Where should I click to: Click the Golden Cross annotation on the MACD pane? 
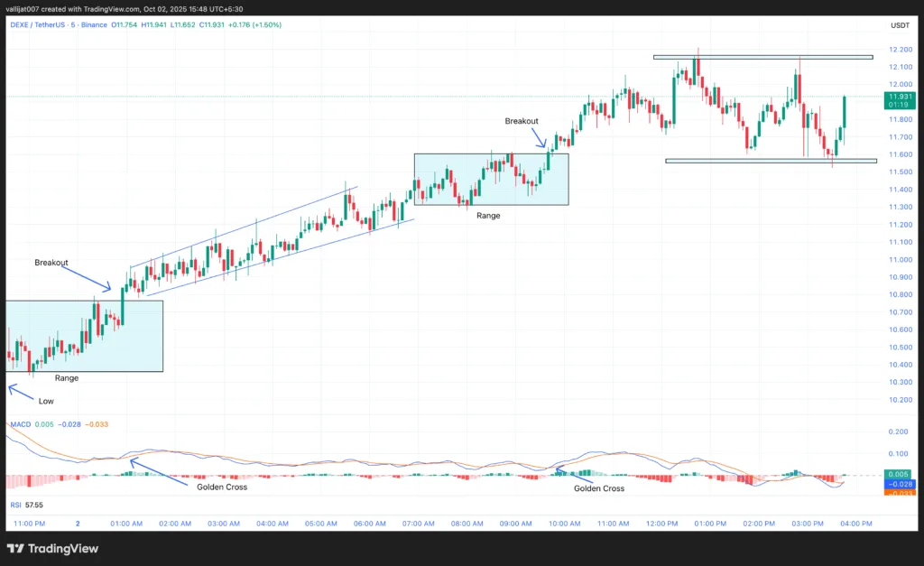pos(221,487)
